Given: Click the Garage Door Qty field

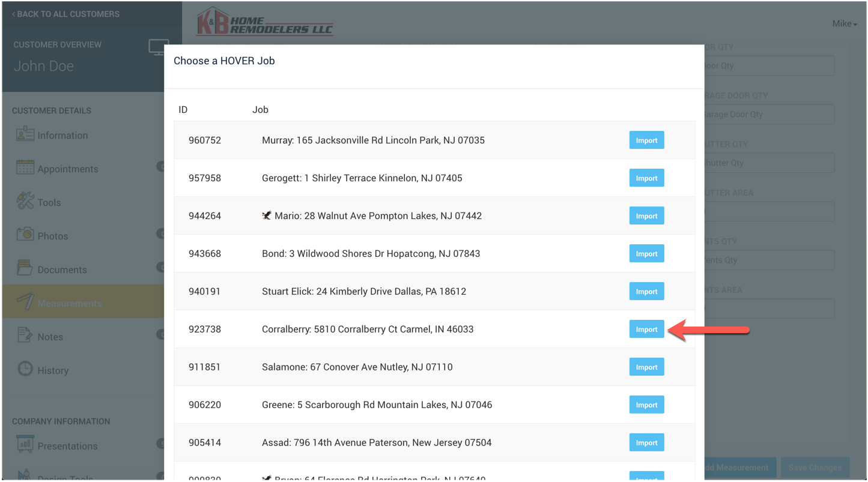Looking at the screenshot, I should click(769, 114).
